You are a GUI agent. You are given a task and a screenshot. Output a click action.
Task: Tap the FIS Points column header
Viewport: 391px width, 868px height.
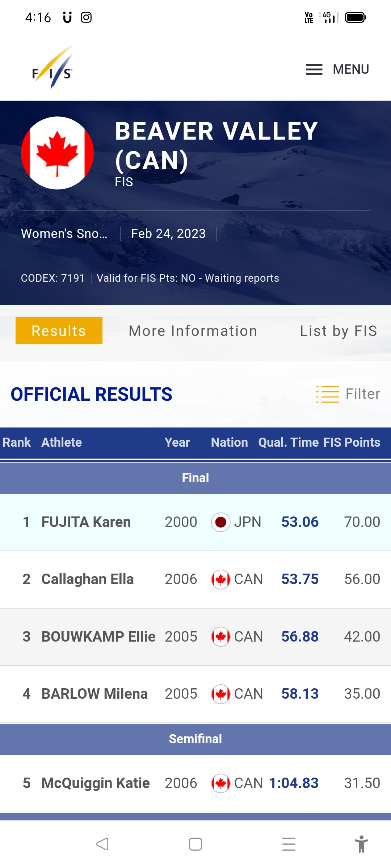pos(352,442)
